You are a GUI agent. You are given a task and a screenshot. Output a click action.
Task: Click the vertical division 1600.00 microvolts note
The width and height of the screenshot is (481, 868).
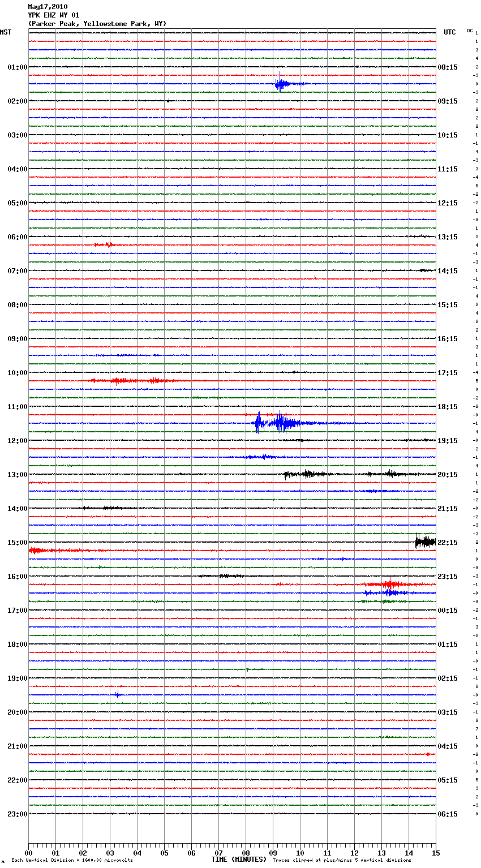[72, 861]
